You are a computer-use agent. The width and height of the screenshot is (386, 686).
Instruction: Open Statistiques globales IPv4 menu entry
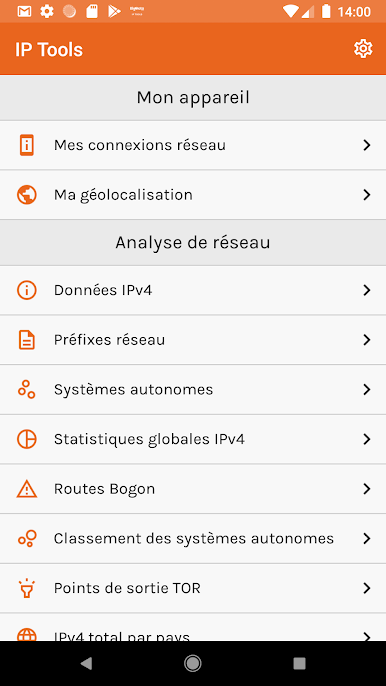click(x=193, y=439)
